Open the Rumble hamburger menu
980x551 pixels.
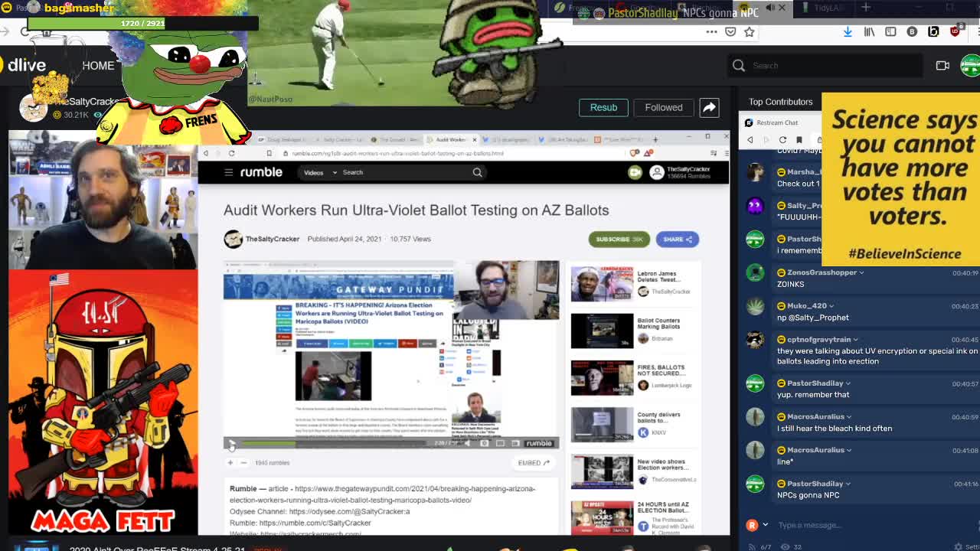[228, 172]
